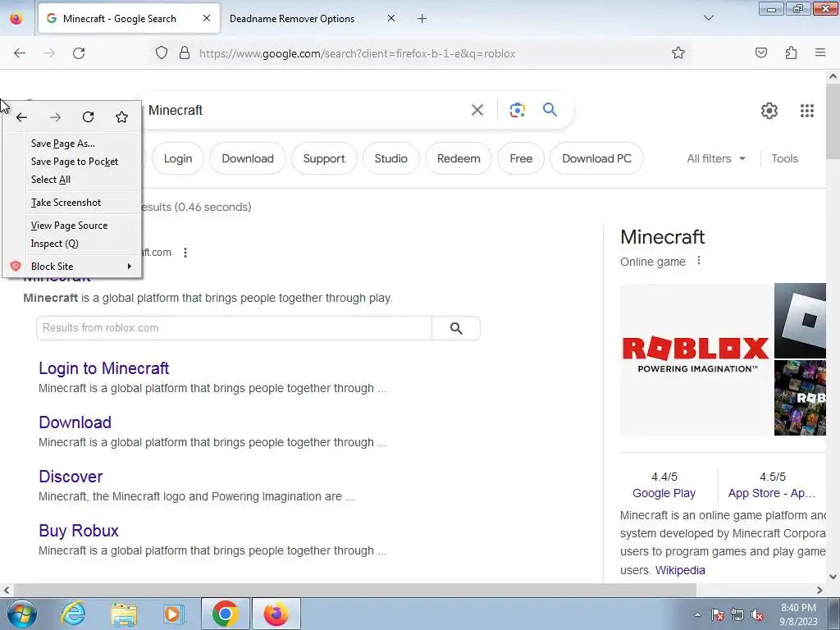840x630 pixels.
Task: Search by image with Google Lens icon
Action: (517, 110)
